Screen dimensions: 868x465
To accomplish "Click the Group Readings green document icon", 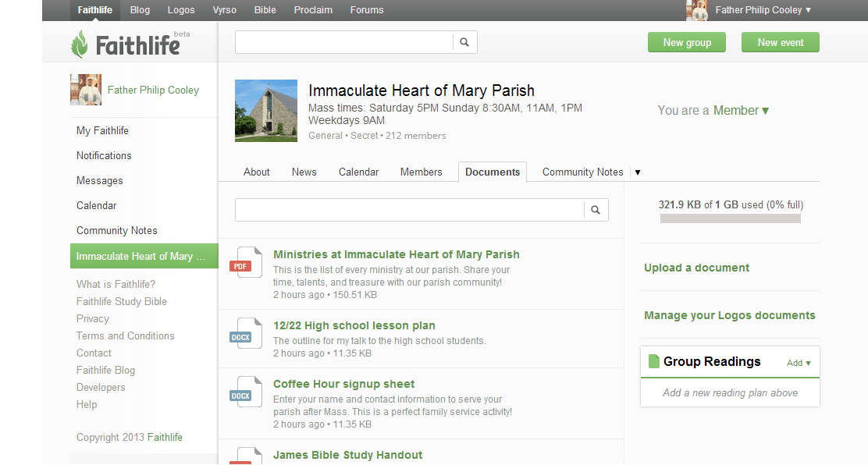I will tap(654, 361).
